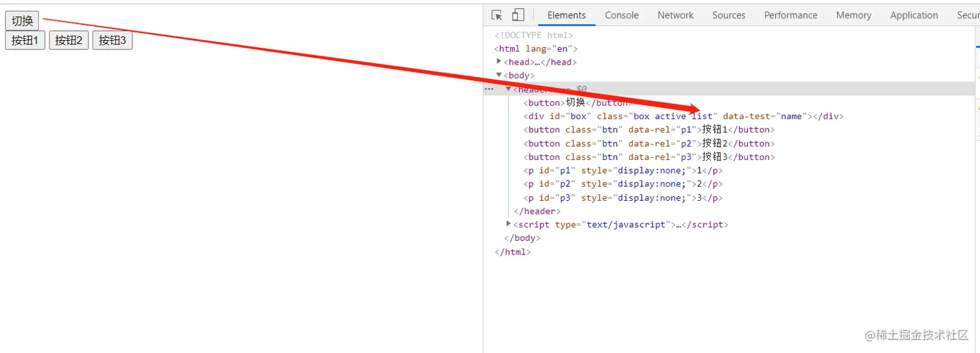Open the Application tab

pos(914,15)
